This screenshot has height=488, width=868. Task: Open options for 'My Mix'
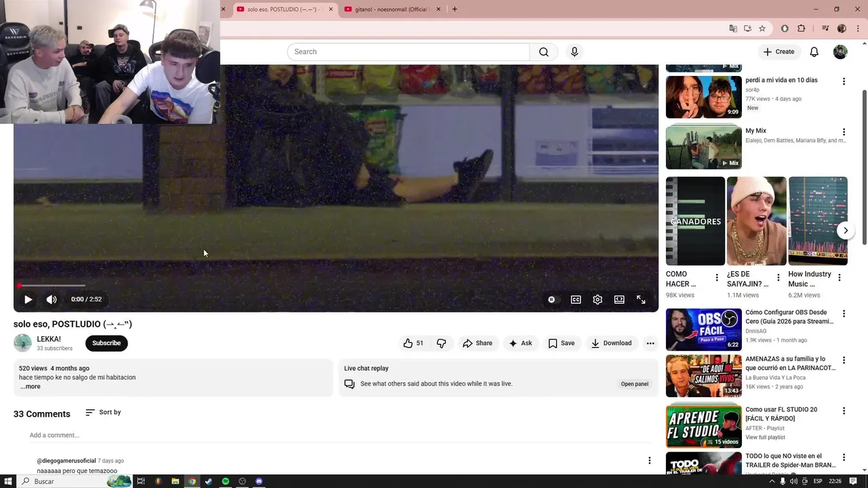click(x=844, y=132)
